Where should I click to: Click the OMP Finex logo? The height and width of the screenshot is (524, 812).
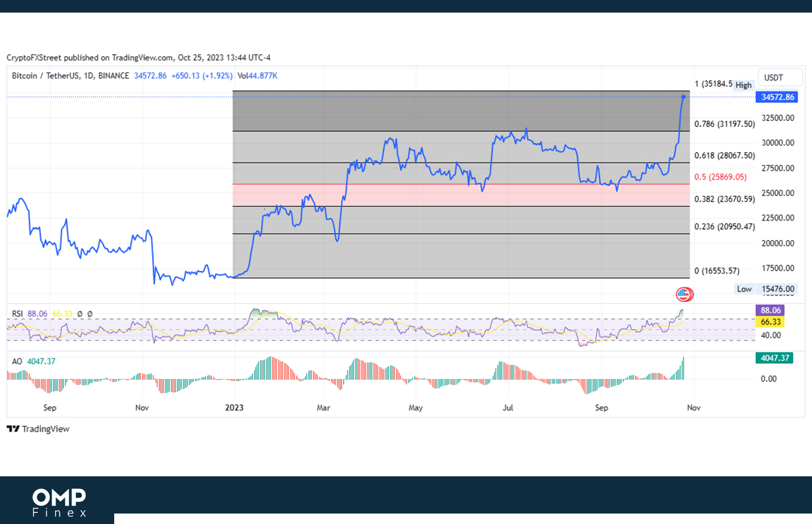[59, 503]
